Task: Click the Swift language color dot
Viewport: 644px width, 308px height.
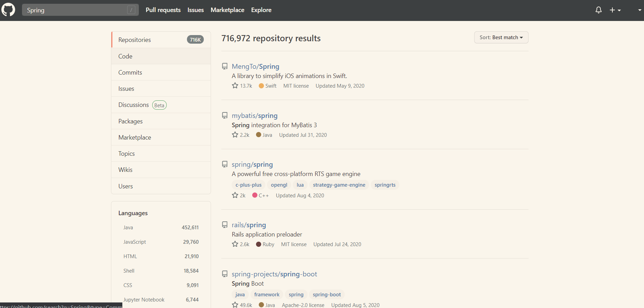Action: (x=261, y=86)
